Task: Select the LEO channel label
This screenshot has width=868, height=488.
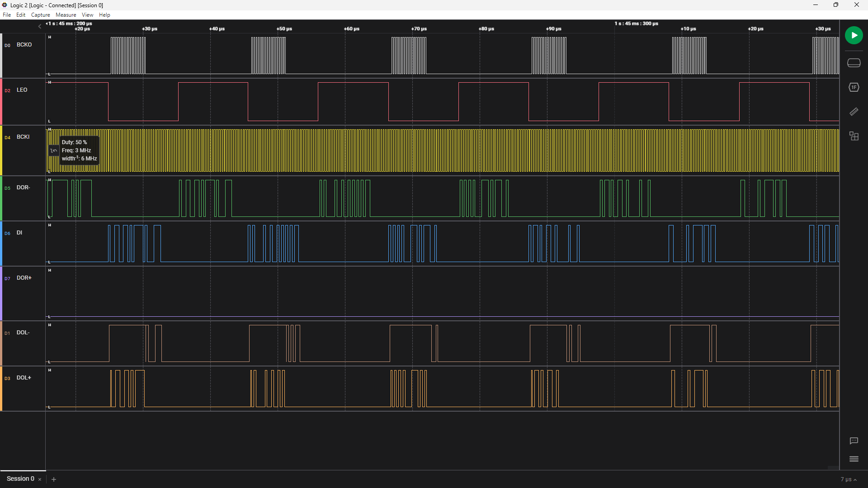Action: [x=22, y=90]
